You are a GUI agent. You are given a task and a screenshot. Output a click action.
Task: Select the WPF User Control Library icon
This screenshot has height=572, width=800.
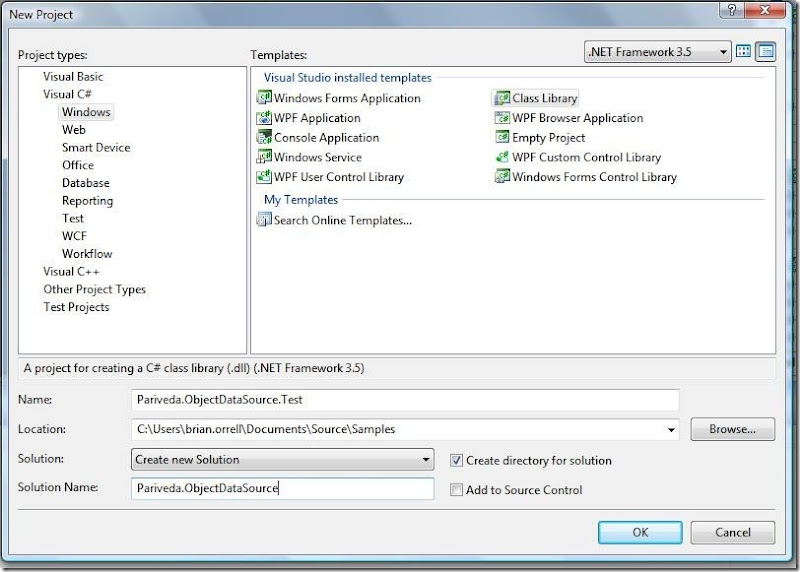[264, 177]
